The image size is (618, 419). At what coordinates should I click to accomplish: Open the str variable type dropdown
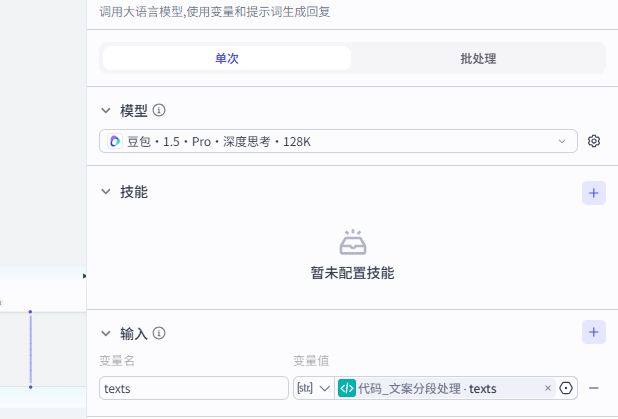coord(312,388)
